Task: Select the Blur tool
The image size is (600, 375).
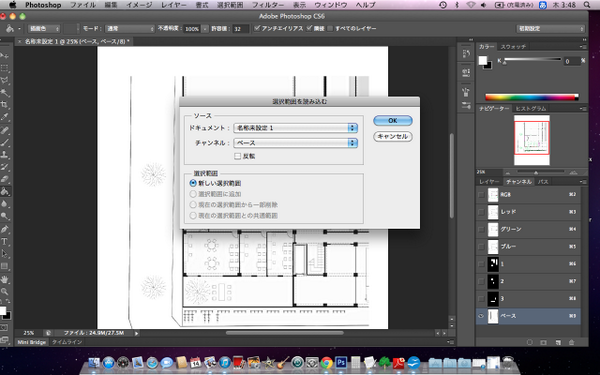Action: [5, 204]
